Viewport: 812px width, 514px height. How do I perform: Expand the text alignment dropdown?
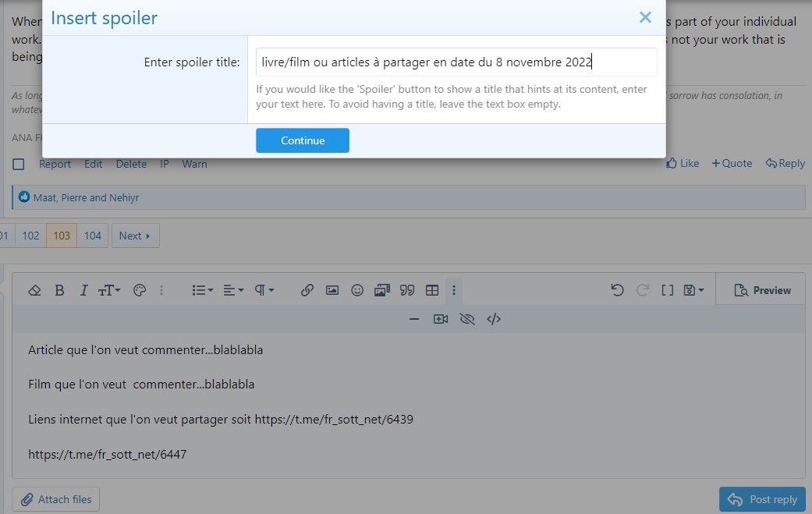[233, 290]
